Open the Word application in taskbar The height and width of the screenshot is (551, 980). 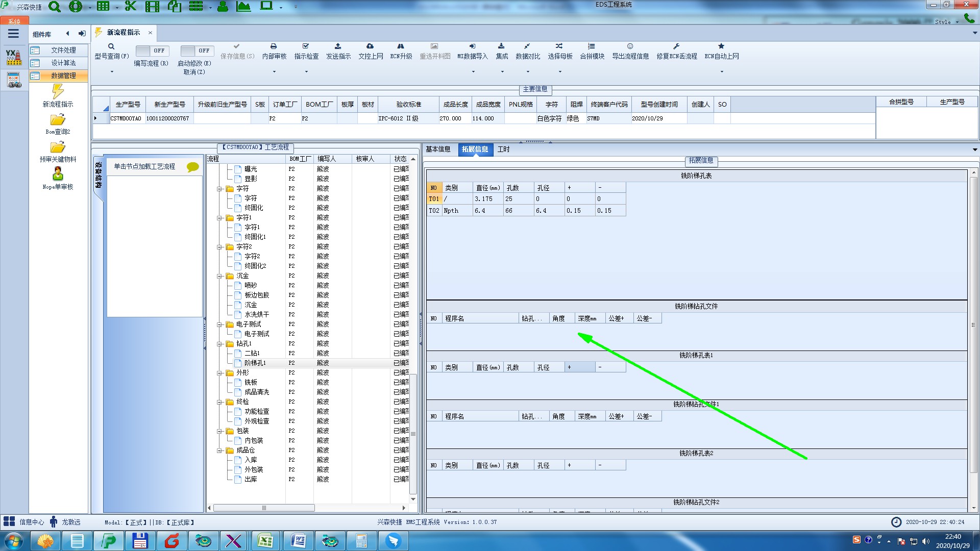[298, 540]
